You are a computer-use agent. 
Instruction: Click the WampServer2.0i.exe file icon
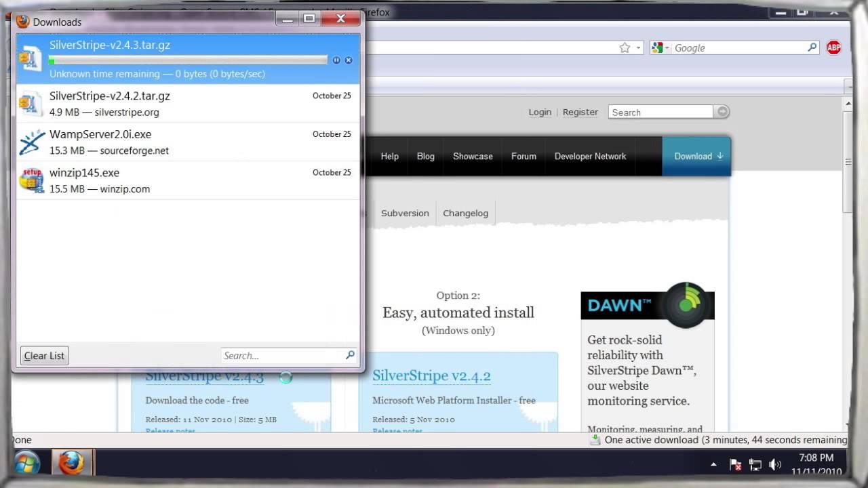coord(31,142)
